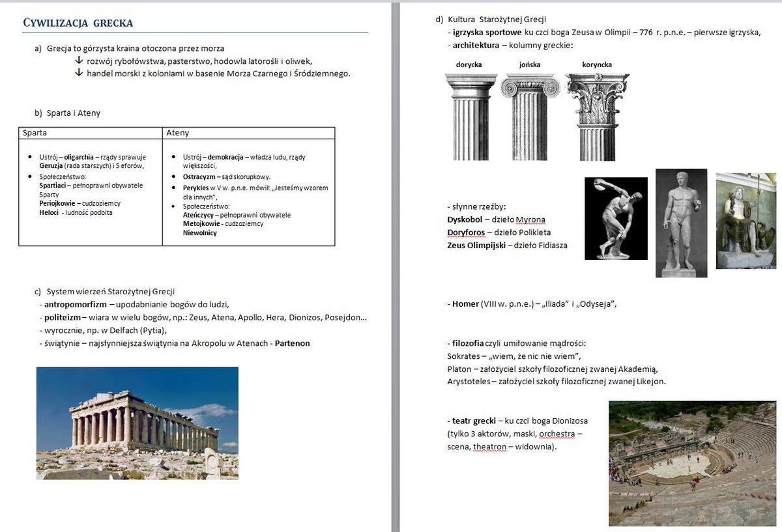This screenshot has height=532, width=782.
Task: Click the word "Heloci"
Action: (x=49, y=212)
